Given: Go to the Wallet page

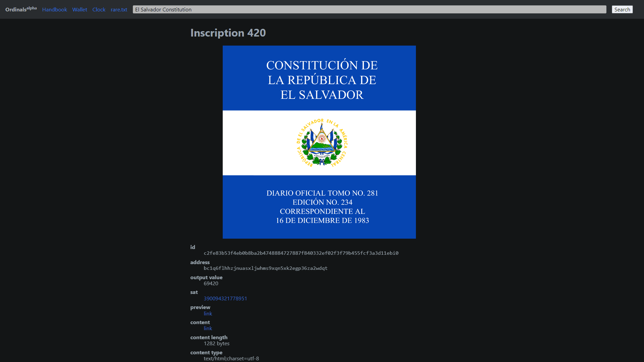Looking at the screenshot, I should (79, 9).
